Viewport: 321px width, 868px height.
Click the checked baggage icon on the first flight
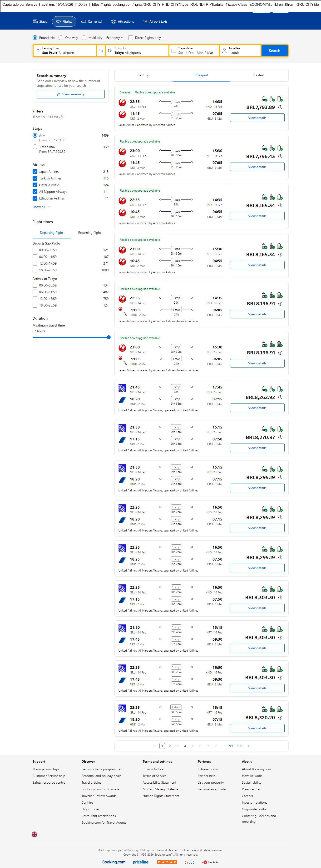(280, 99)
